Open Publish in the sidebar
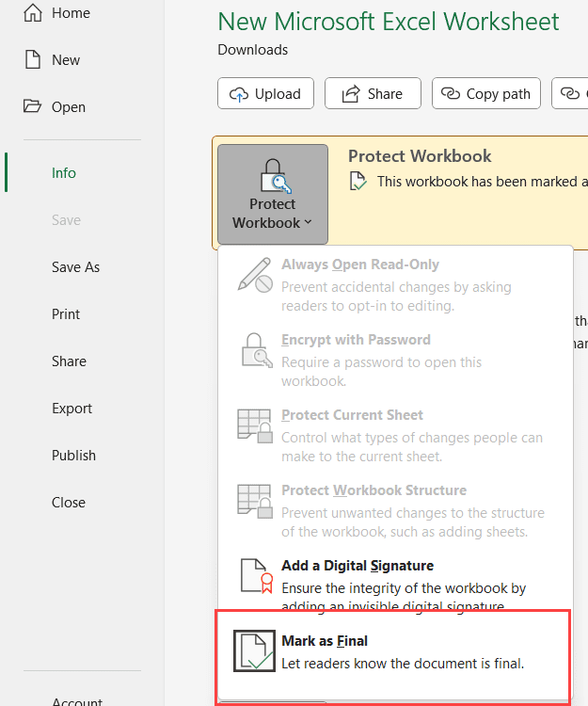 (73, 456)
